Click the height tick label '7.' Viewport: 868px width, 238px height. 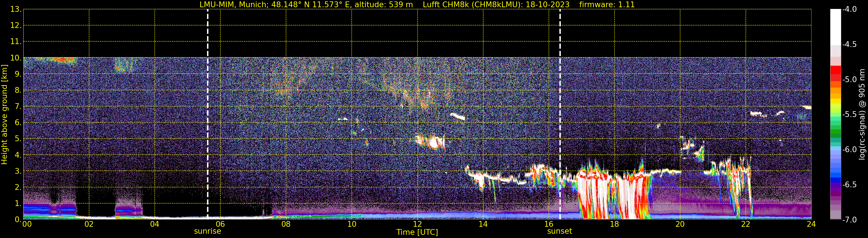[x=18, y=107]
